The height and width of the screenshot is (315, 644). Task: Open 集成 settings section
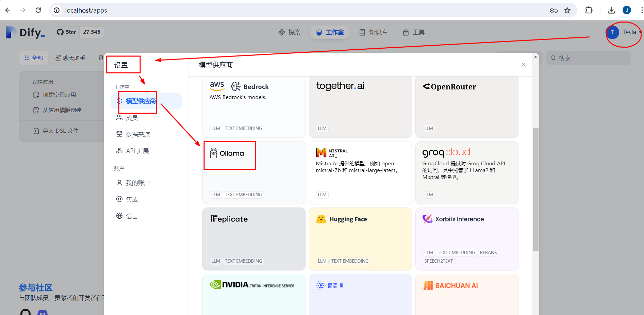click(146, 200)
